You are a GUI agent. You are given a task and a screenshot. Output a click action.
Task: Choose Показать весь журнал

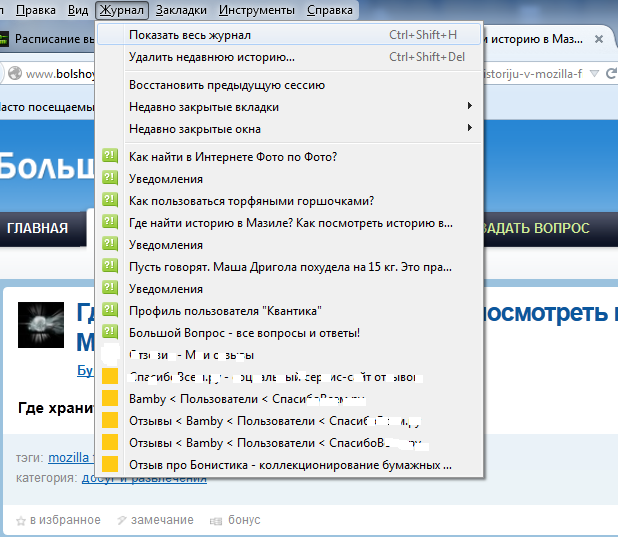[x=289, y=35]
